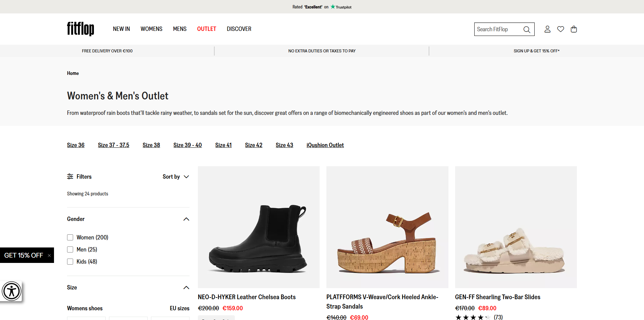
Task: Select the Size 41 link
Action: pos(223,145)
